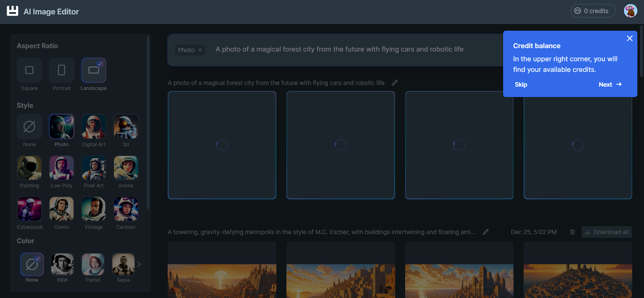
Task: Select the Pastel color filter
Action: (x=93, y=264)
